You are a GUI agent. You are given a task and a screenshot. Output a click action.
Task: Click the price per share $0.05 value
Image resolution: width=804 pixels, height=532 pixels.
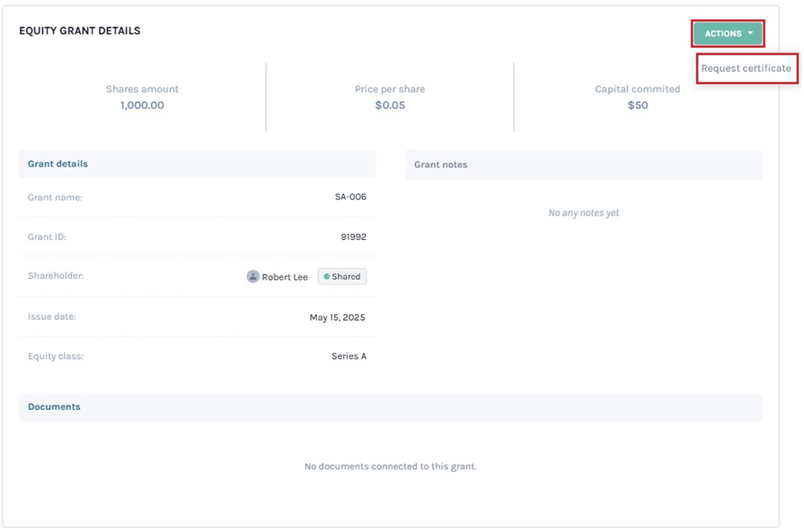390,106
